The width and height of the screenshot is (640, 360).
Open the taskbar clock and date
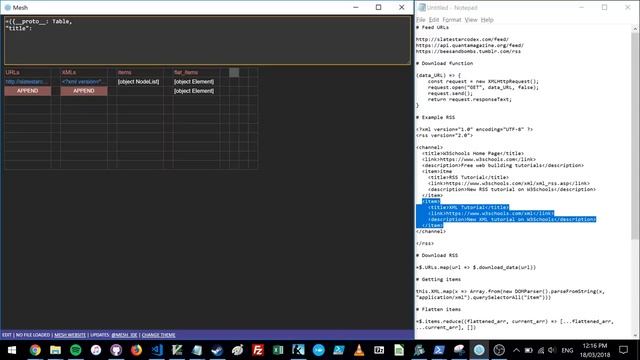pyautogui.click(x=595, y=350)
